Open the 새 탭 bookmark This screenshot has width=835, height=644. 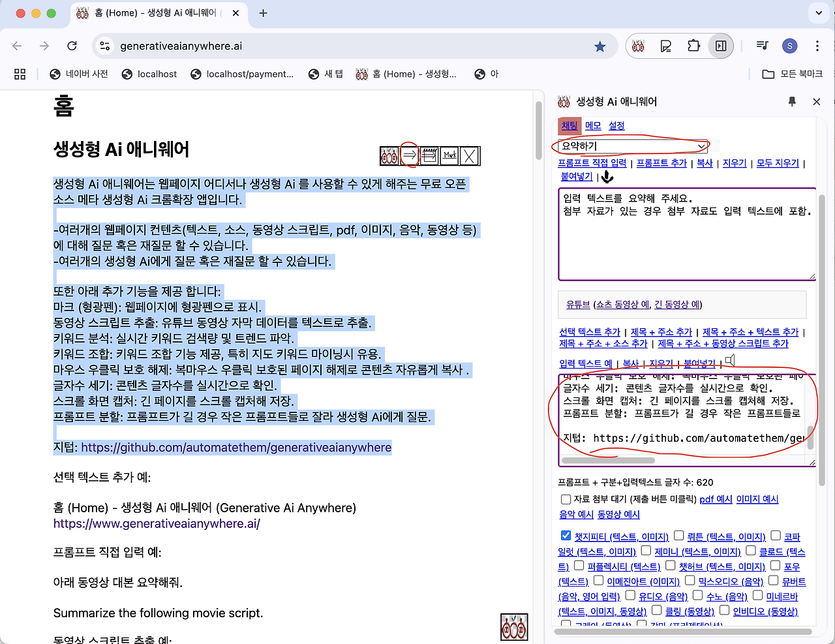point(326,74)
